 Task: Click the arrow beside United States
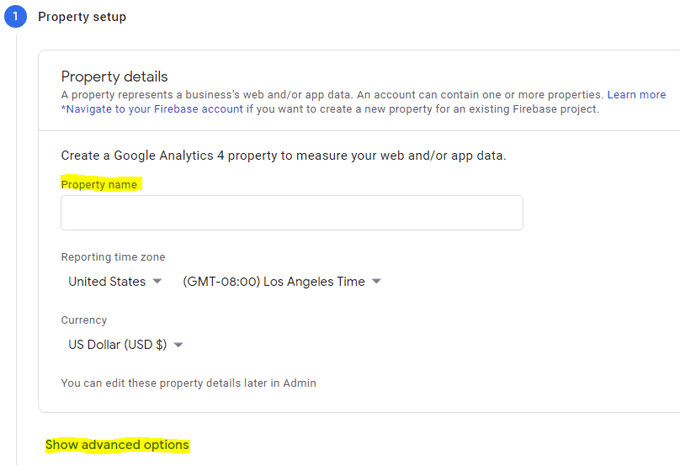[157, 282]
